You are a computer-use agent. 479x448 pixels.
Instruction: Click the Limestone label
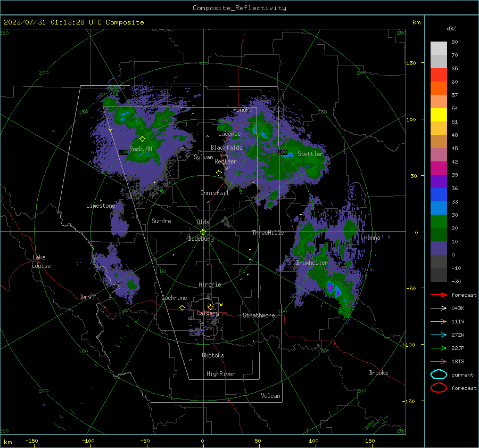pos(101,206)
